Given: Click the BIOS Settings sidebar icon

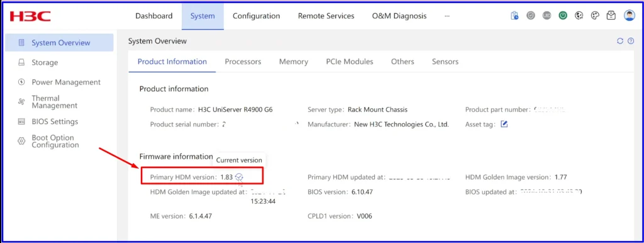Looking at the screenshot, I should click(22, 121).
